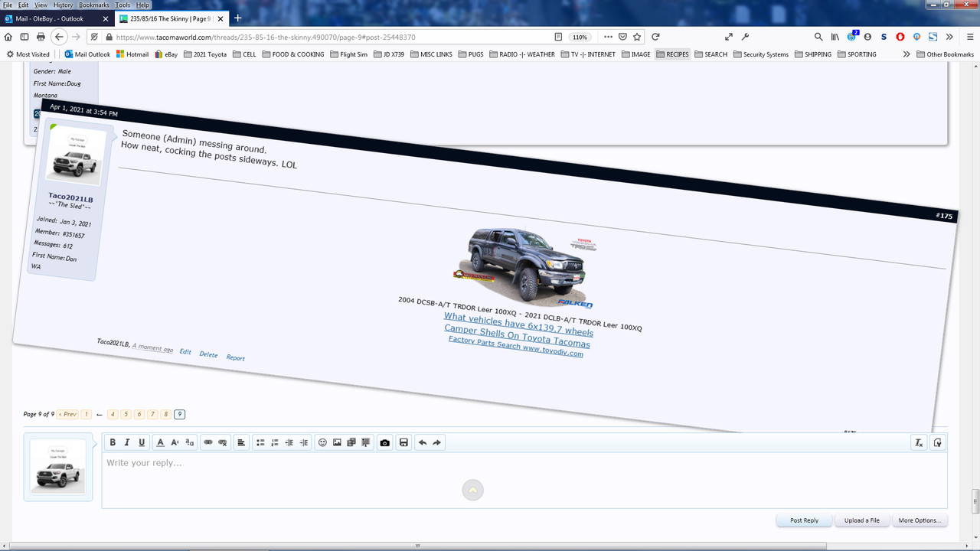
Task: Open the Flight Sim bookmarks folder
Action: pyautogui.click(x=348, y=54)
